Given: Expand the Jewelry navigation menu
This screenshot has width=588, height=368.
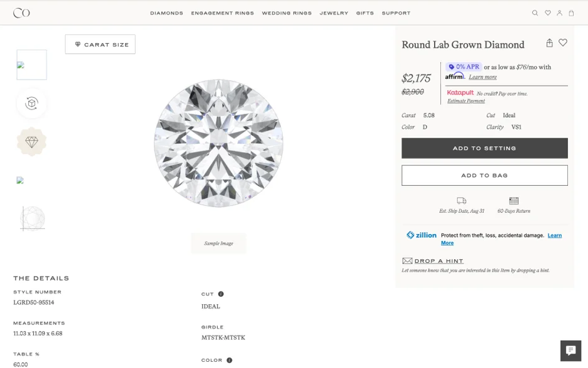Looking at the screenshot, I should pos(334,13).
